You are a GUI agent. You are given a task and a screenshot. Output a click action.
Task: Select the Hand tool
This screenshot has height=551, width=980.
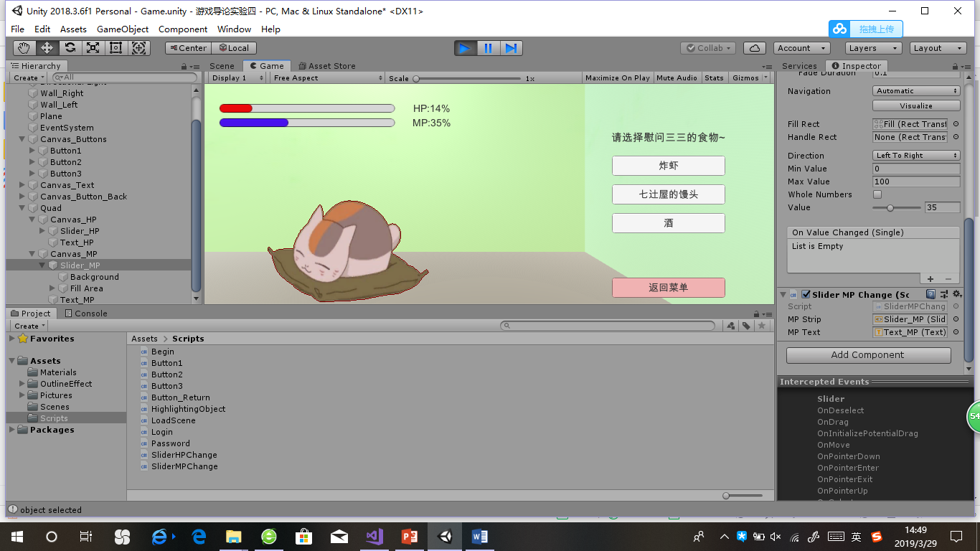(x=24, y=48)
